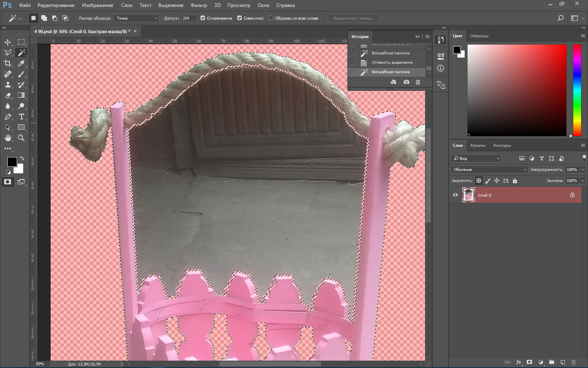This screenshot has width=588, height=368.
Task: Click Add layer style fx button
Action: 519,362
